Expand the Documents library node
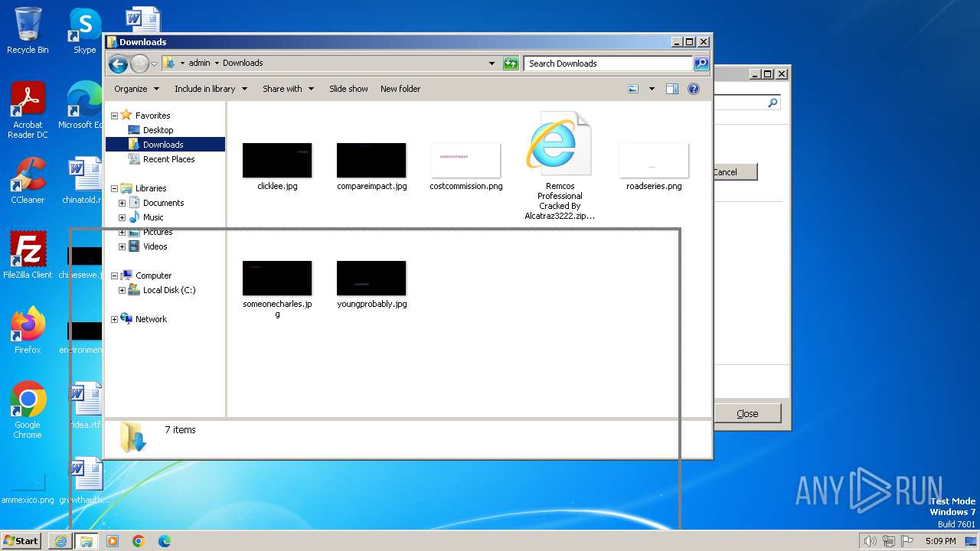 tap(122, 203)
